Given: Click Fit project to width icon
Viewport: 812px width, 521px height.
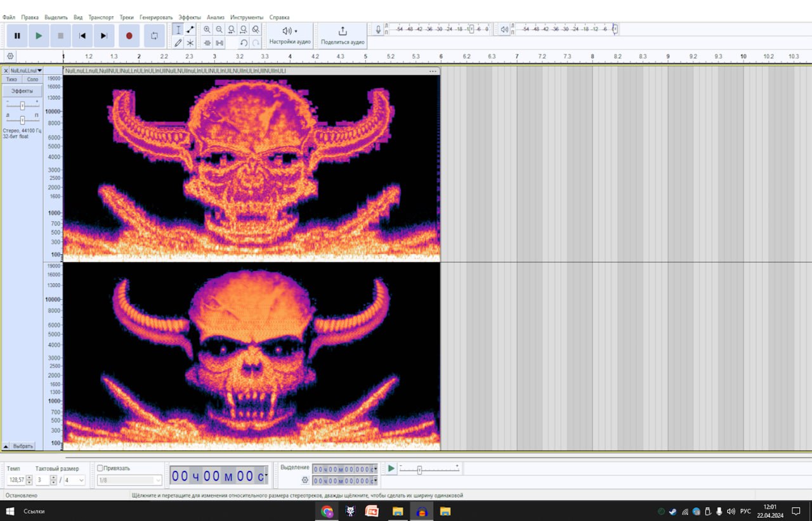Looking at the screenshot, I should (243, 30).
